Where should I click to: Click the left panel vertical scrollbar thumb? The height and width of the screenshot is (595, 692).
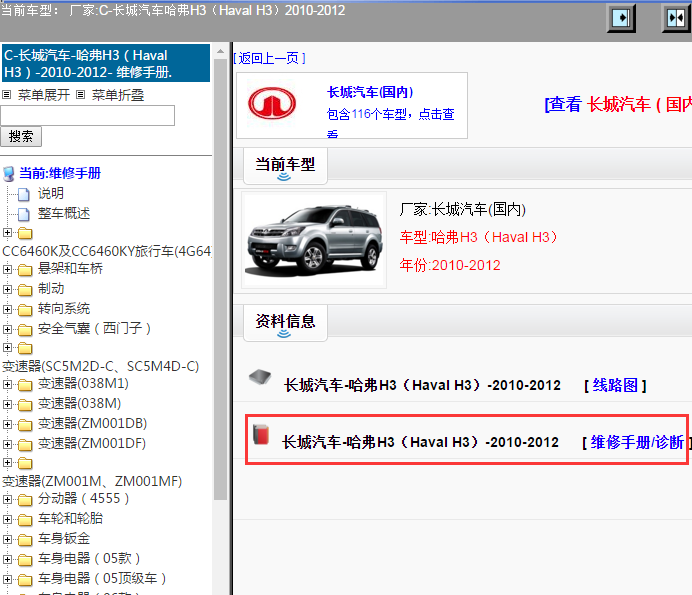click(220, 279)
